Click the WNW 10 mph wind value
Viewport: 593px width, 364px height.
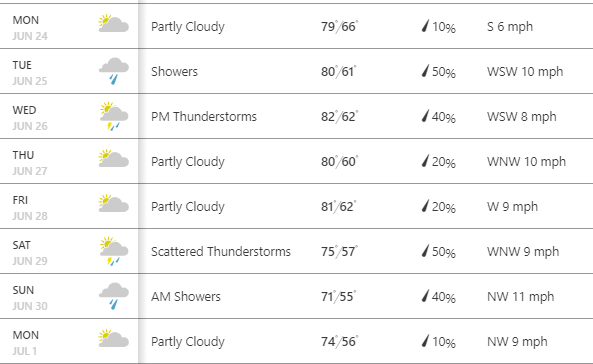(x=526, y=162)
